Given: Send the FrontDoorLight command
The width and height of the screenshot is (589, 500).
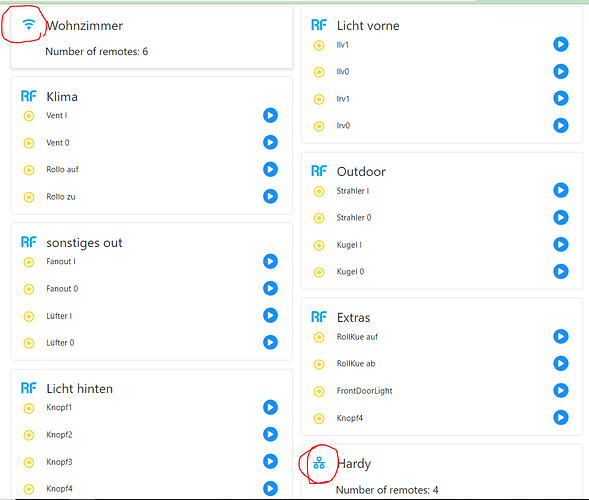Looking at the screenshot, I should (561, 390).
